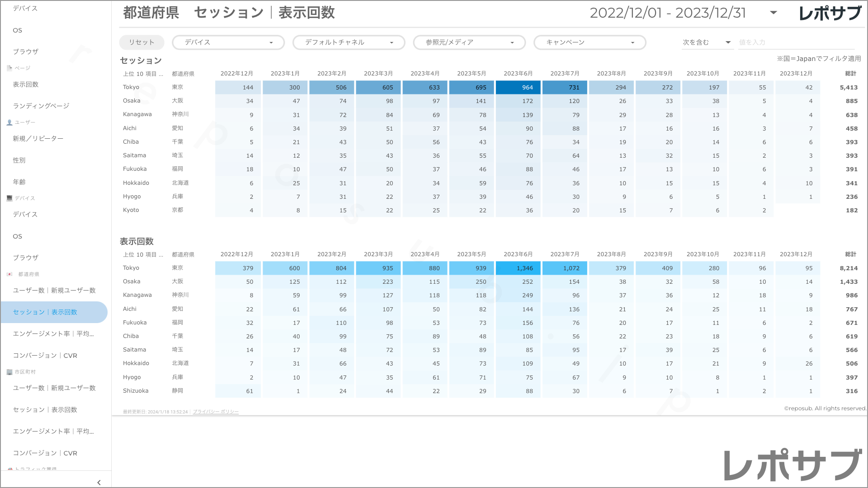868x488 pixels.
Task: Open the 参照元/メディア filter dropdown
Action: click(x=469, y=42)
